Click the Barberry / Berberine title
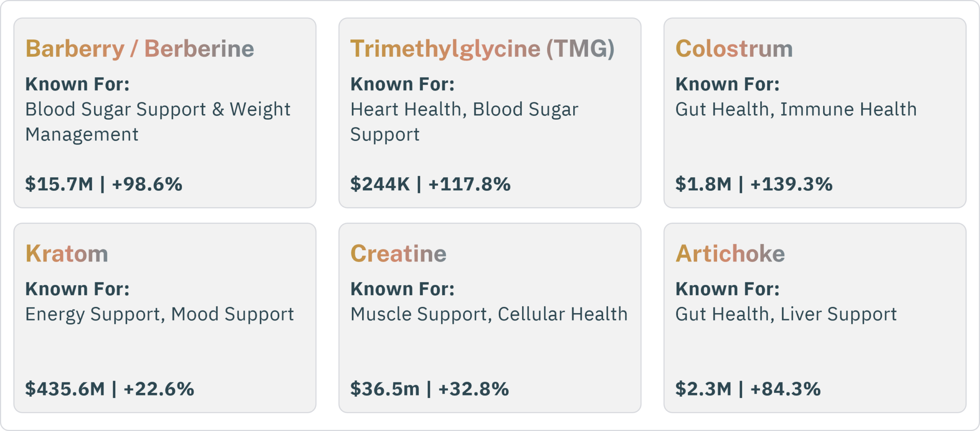 point(140,49)
